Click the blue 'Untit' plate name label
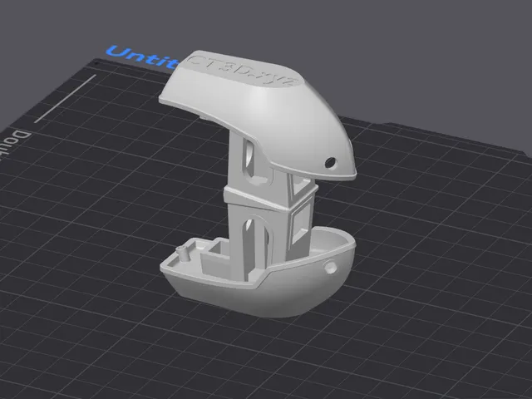Screen dimensions: 532x399 point(143,57)
